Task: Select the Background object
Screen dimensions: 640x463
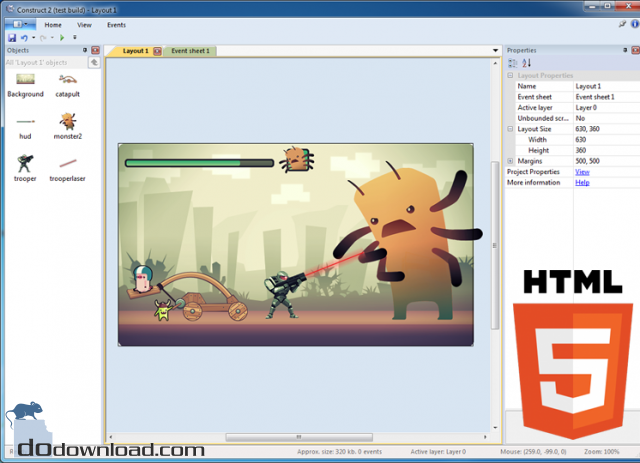Action: click(25, 86)
